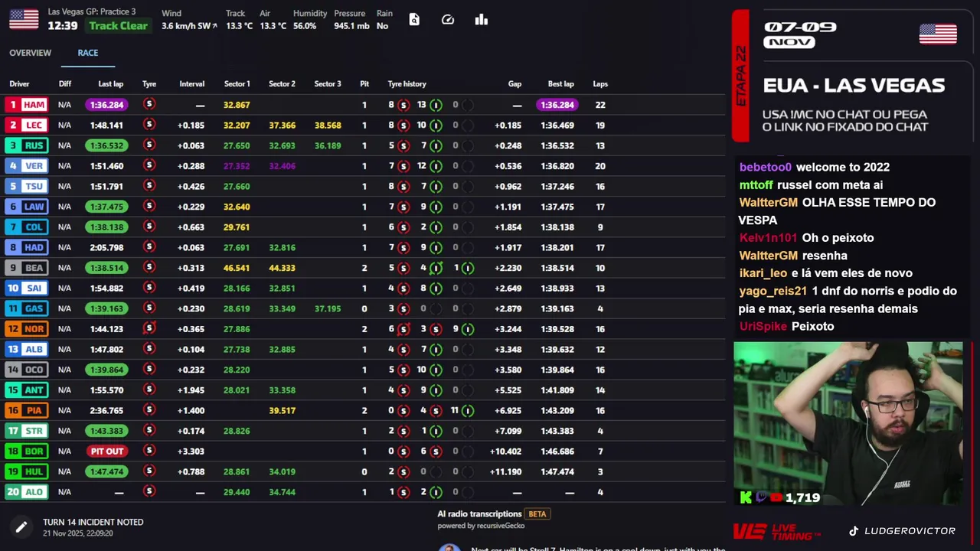This screenshot has height=551, width=980.
Task: Click the VE Live Timing logo
Action: 776,531
